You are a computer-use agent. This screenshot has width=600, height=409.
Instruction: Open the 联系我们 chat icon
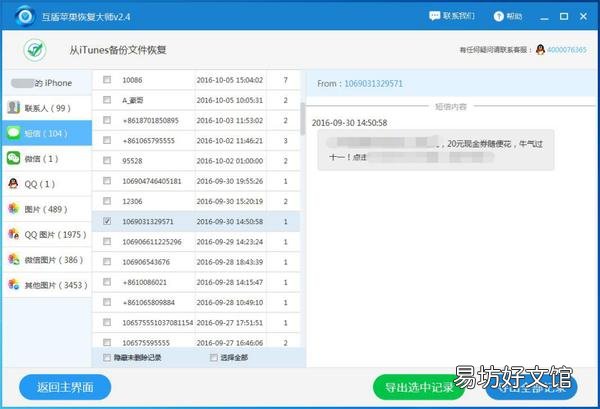(x=434, y=16)
